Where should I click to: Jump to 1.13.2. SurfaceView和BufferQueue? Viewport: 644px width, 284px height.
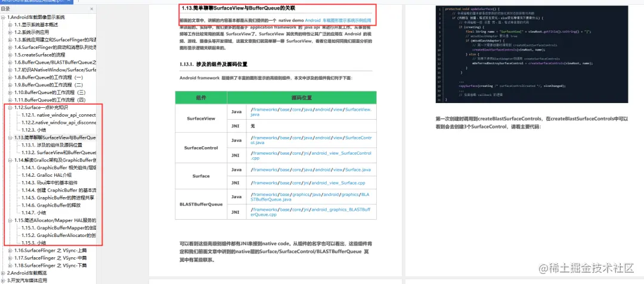[58, 152]
